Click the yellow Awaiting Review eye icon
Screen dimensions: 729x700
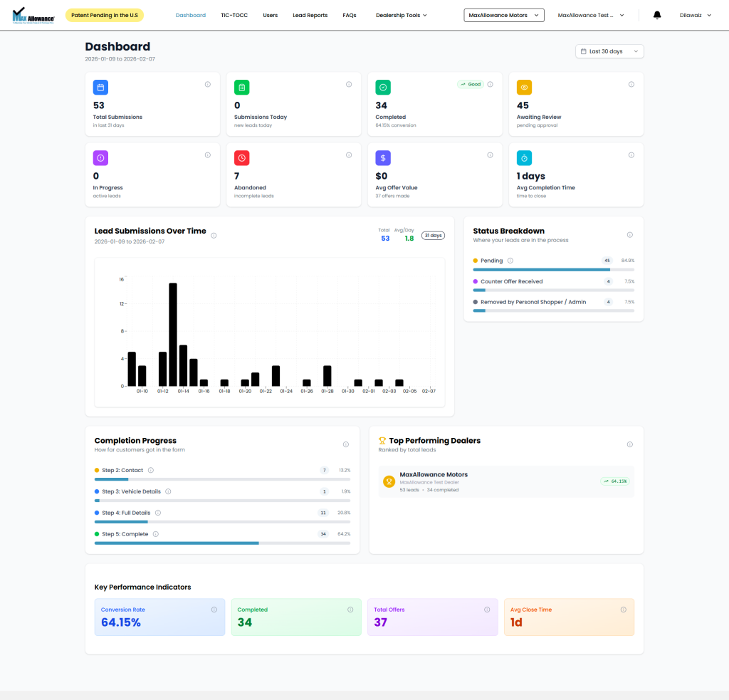524,88
